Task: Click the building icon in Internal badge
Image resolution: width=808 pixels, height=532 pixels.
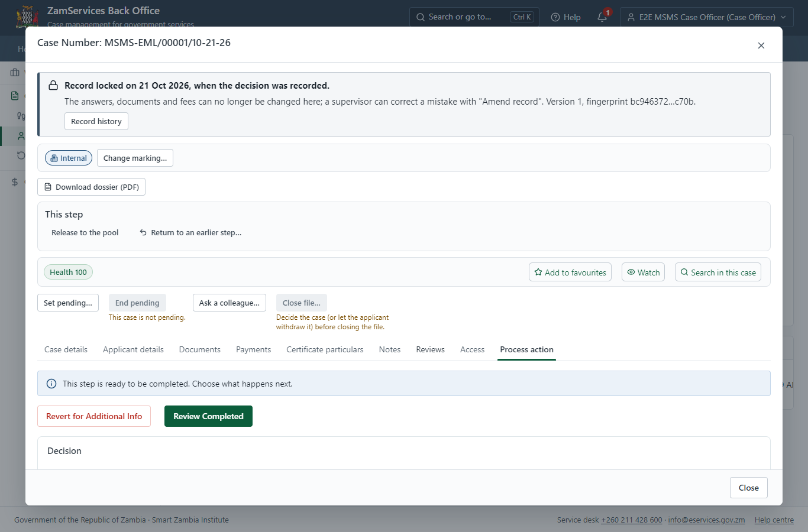Action: click(x=54, y=158)
